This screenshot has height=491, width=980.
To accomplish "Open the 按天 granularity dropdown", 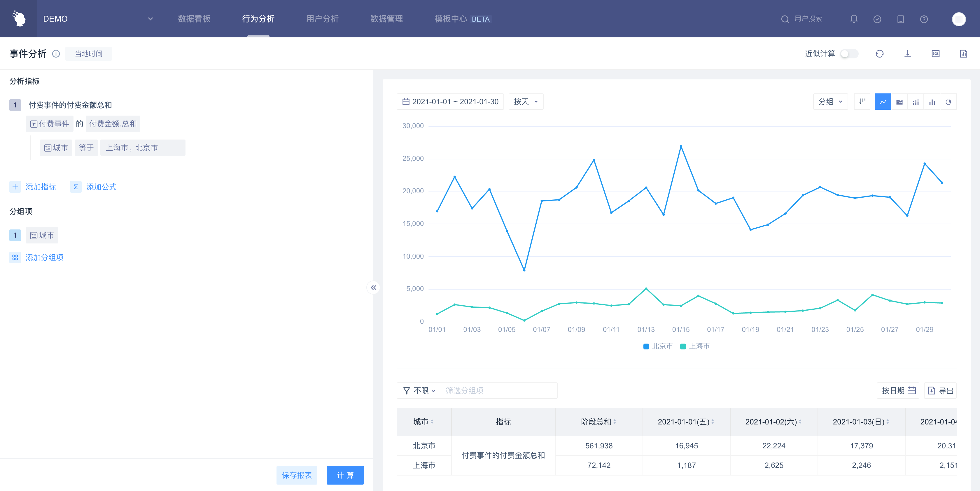I will [526, 102].
